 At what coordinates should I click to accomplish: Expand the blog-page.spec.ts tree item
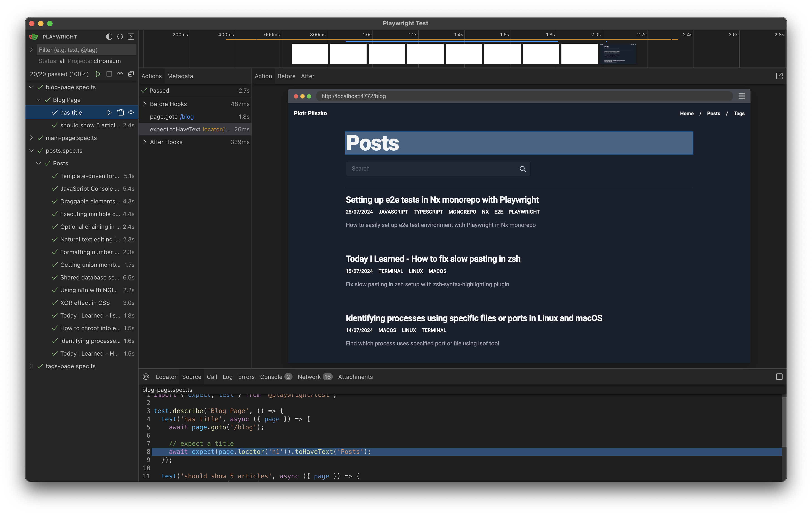coord(31,87)
